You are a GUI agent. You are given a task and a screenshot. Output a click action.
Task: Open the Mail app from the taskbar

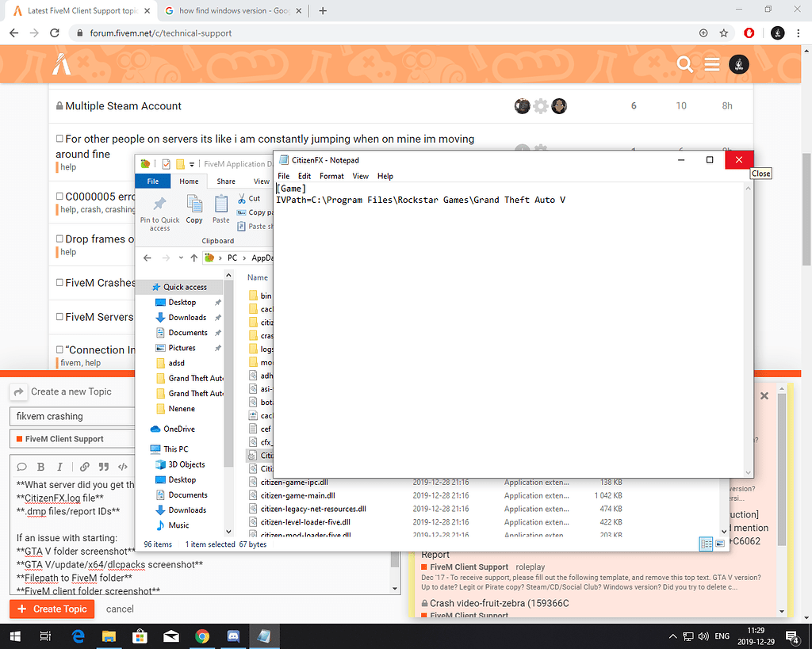[171, 636]
